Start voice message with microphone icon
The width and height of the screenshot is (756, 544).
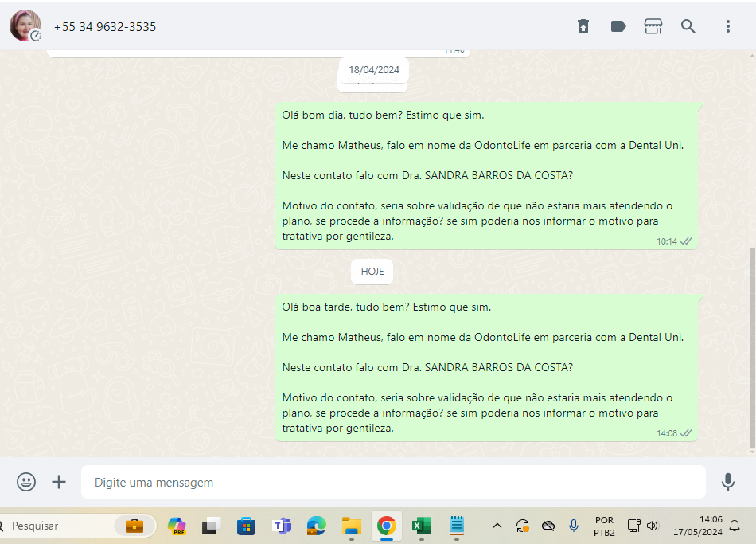728,482
